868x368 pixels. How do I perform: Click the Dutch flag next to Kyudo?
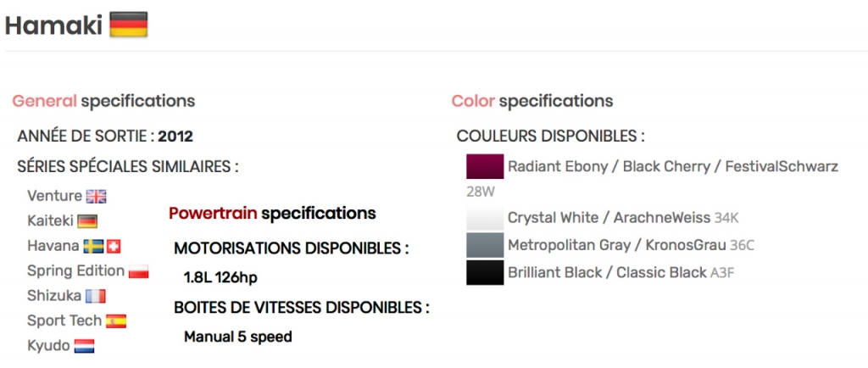pos(84,347)
